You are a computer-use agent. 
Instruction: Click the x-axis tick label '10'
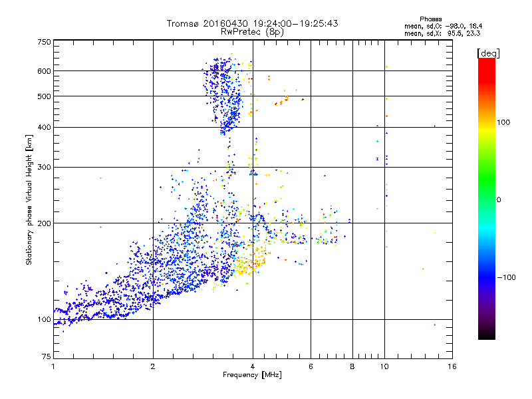pos(384,366)
